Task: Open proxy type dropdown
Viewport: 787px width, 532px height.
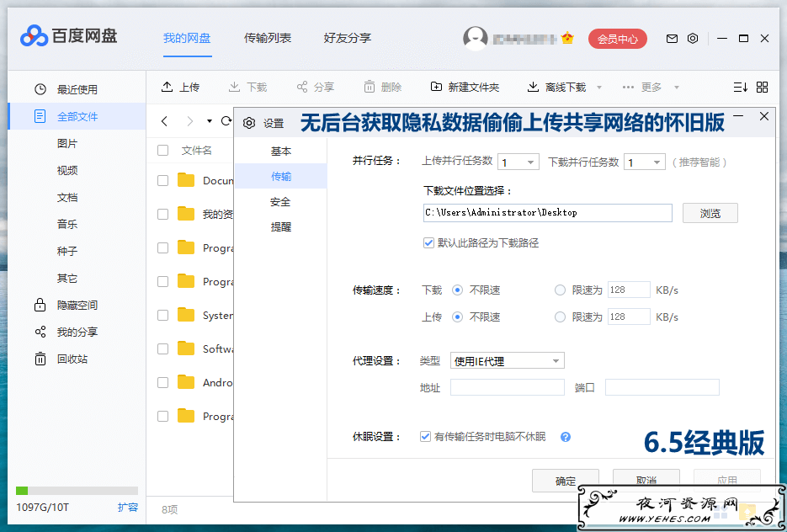Action: click(x=508, y=361)
